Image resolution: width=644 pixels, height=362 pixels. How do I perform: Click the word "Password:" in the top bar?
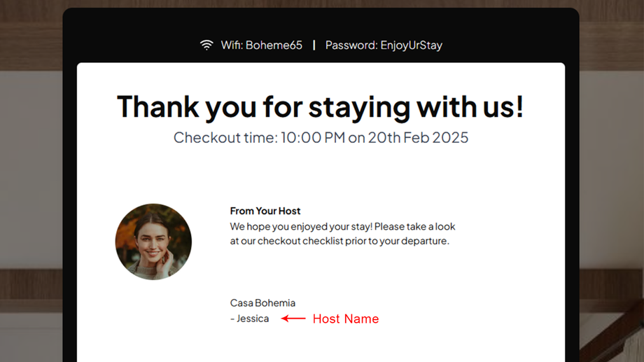(351, 46)
